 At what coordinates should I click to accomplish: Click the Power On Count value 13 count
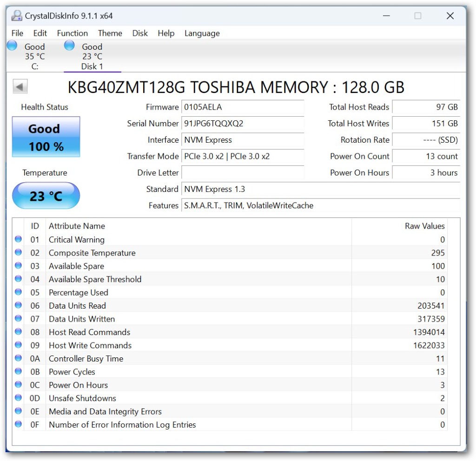point(426,156)
